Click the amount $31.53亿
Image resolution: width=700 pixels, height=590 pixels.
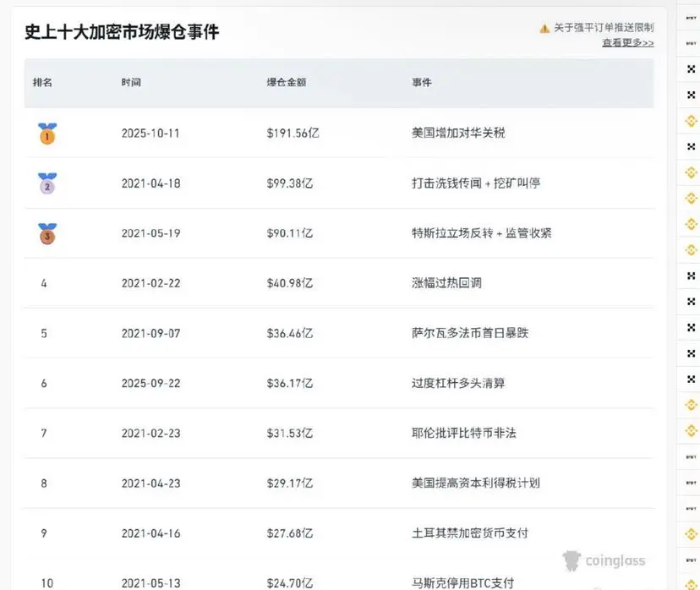[x=290, y=434]
